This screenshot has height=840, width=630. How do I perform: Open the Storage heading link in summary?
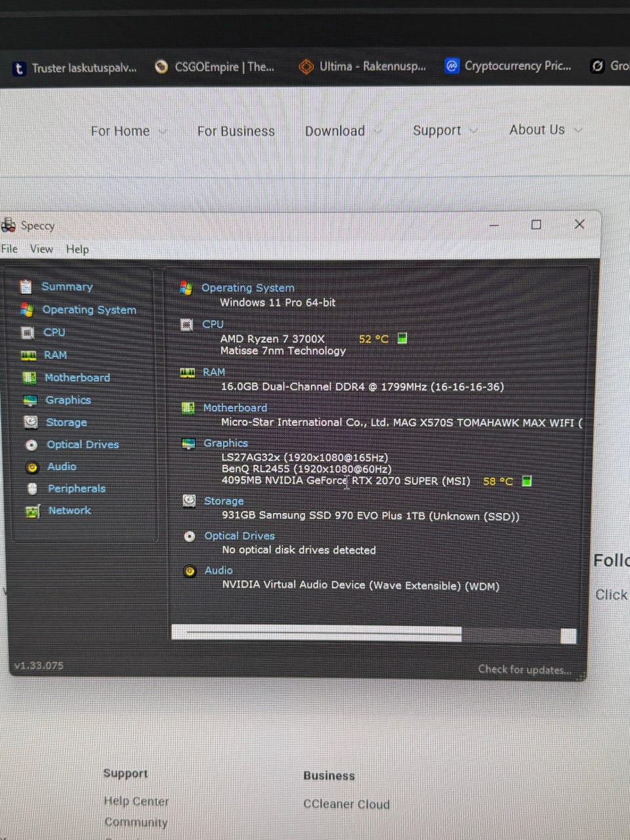[x=224, y=501]
